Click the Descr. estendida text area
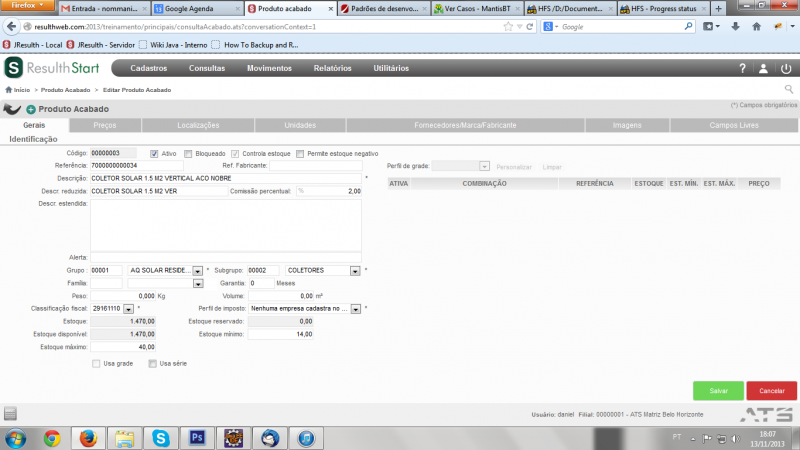The image size is (800, 450). (226, 225)
